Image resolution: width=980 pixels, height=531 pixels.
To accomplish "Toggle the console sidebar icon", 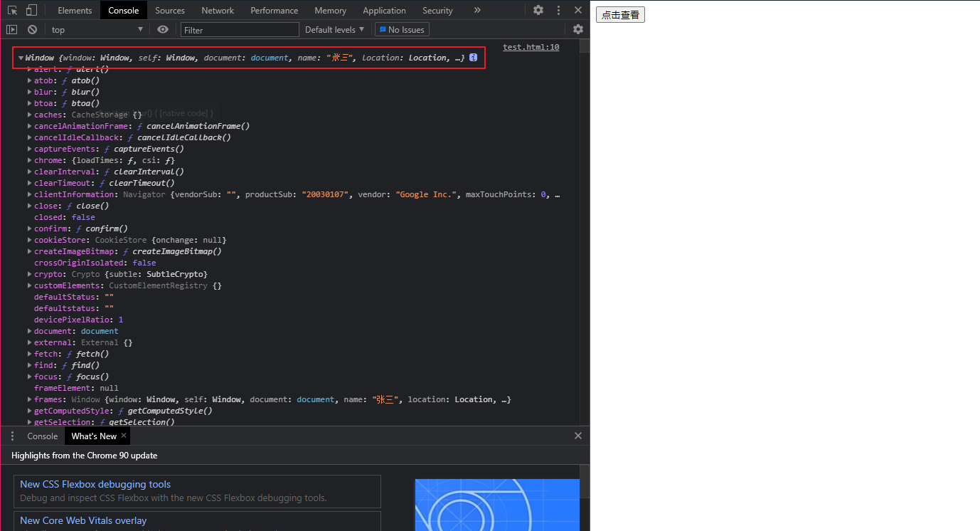I will click(12, 29).
